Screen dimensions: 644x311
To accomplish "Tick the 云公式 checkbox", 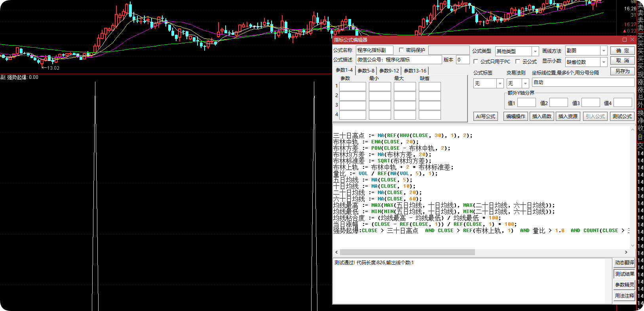I will tap(518, 62).
